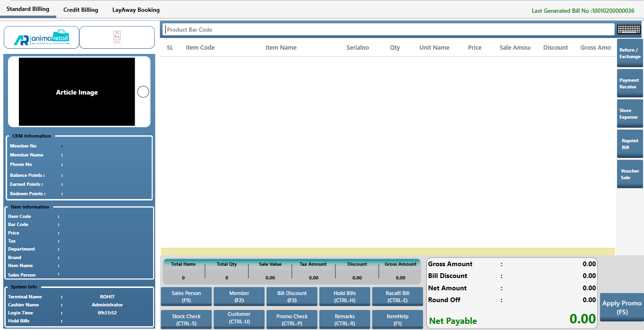This screenshot has height=330, width=644.
Task: Click cashier name Administrator
Action: coord(107,305)
